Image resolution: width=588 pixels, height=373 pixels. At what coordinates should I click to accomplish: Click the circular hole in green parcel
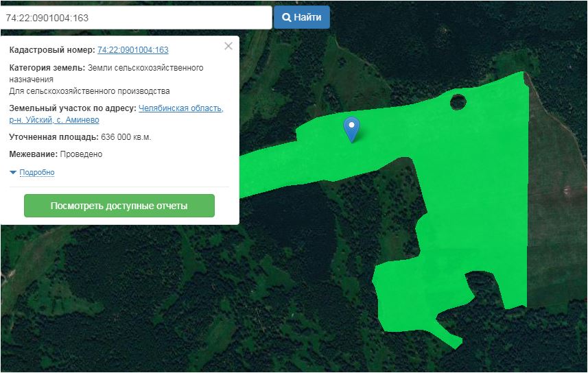click(458, 101)
